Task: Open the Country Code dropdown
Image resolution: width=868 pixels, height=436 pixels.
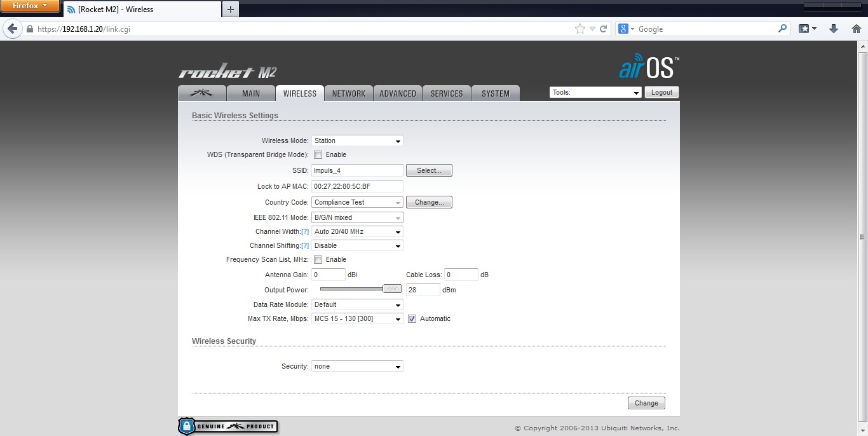Action: coord(357,202)
